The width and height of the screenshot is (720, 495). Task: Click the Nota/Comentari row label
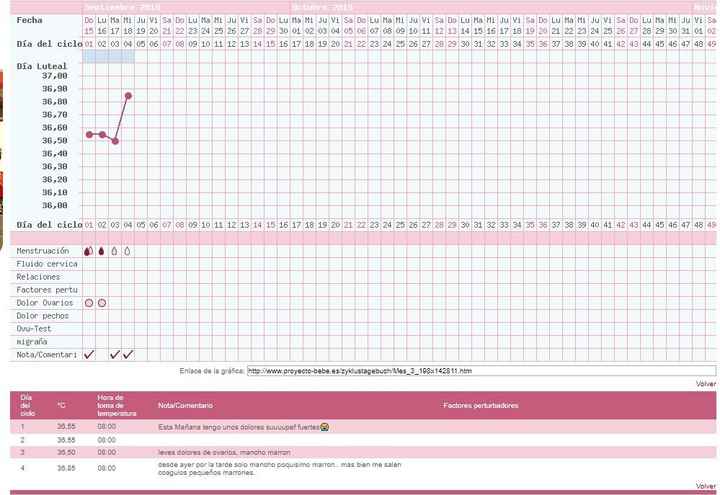(x=46, y=354)
